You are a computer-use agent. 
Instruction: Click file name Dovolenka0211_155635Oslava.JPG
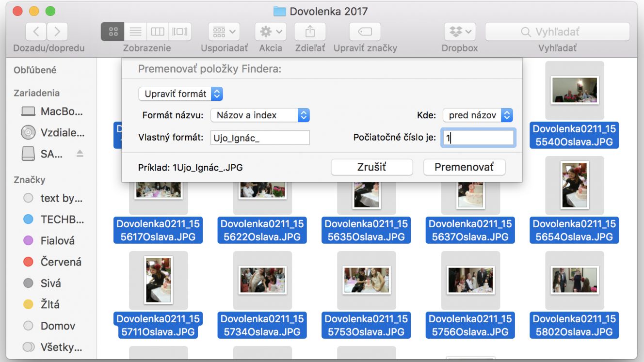point(367,230)
